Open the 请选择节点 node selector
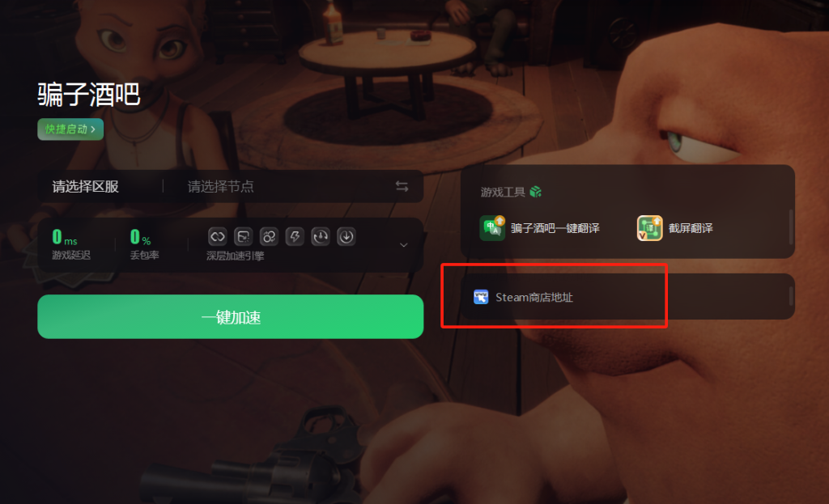This screenshot has height=504, width=829. click(220, 187)
